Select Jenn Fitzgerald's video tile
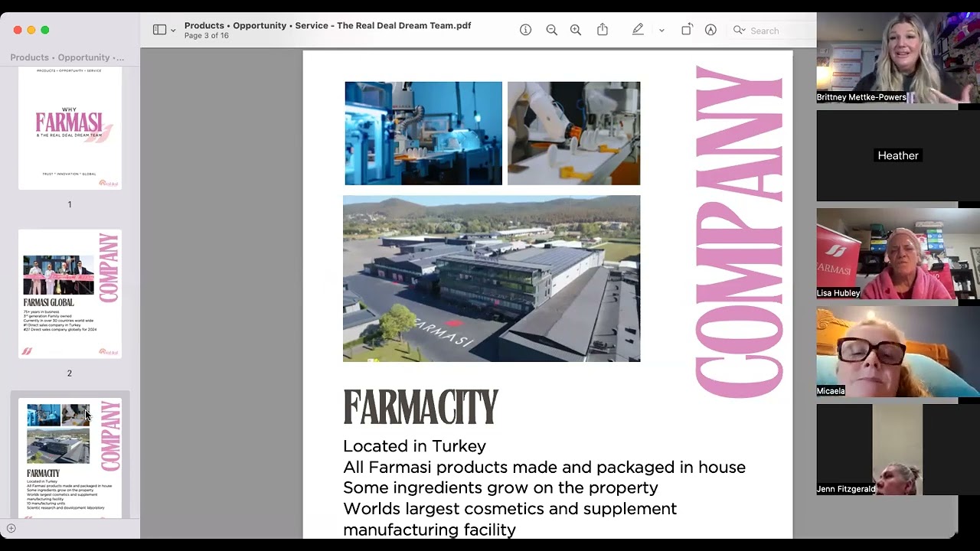 pos(898,449)
